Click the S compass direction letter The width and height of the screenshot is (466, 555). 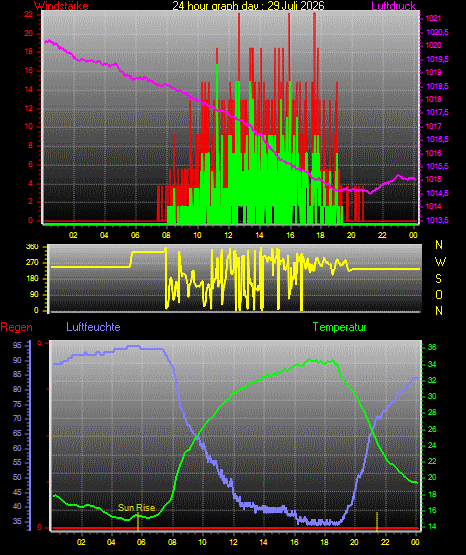coord(438,279)
